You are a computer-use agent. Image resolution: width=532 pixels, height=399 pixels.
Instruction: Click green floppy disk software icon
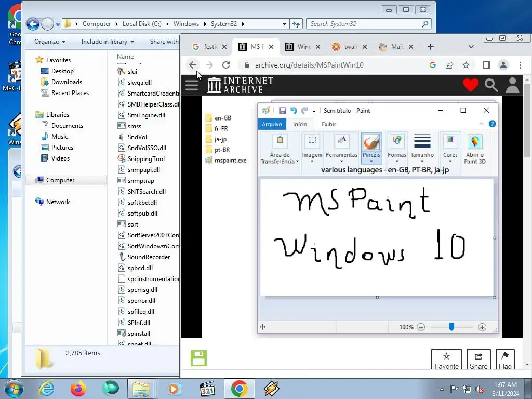tap(199, 358)
